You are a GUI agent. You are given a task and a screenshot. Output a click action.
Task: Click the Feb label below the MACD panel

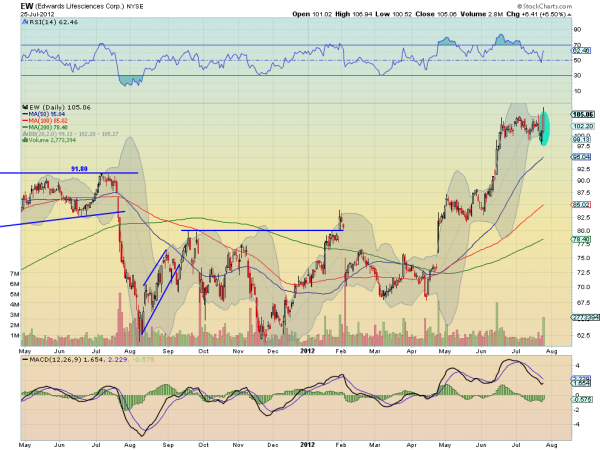click(x=341, y=445)
